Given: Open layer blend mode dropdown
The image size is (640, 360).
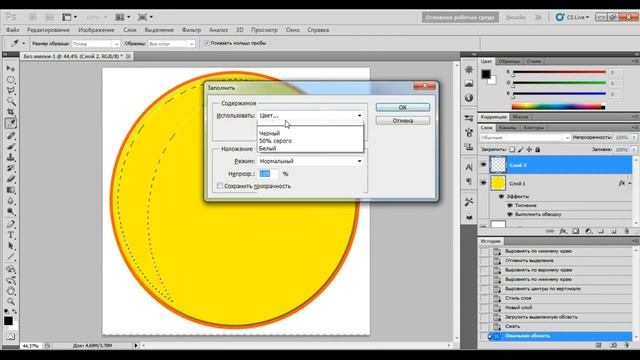Looking at the screenshot, I should (x=524, y=138).
